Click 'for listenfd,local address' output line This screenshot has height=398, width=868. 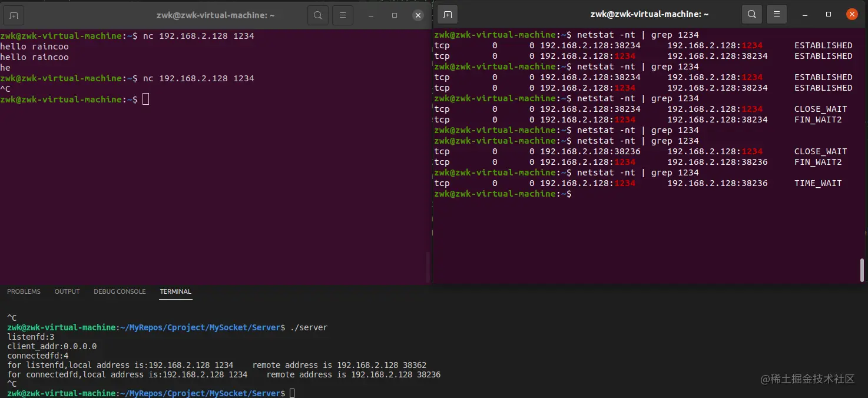pos(217,365)
